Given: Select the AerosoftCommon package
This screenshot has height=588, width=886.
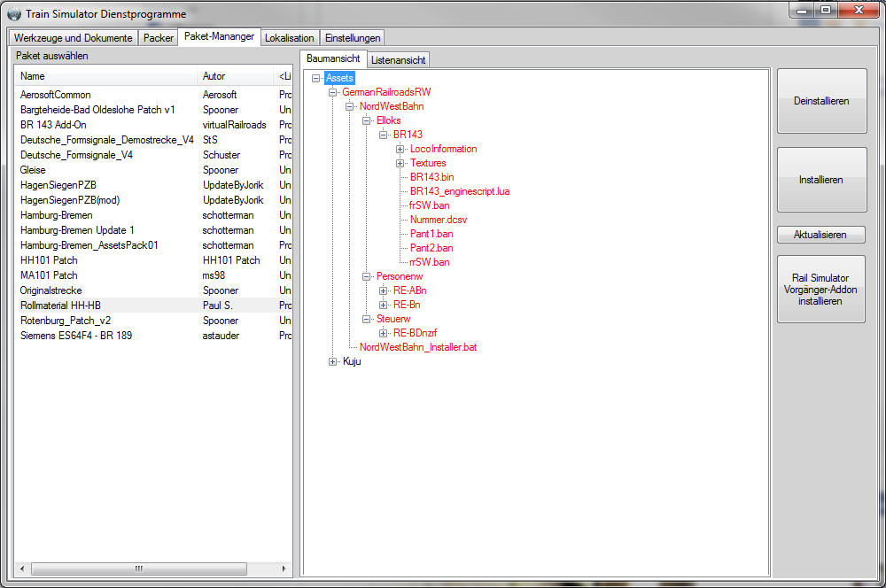Looking at the screenshot, I should click(x=55, y=95).
